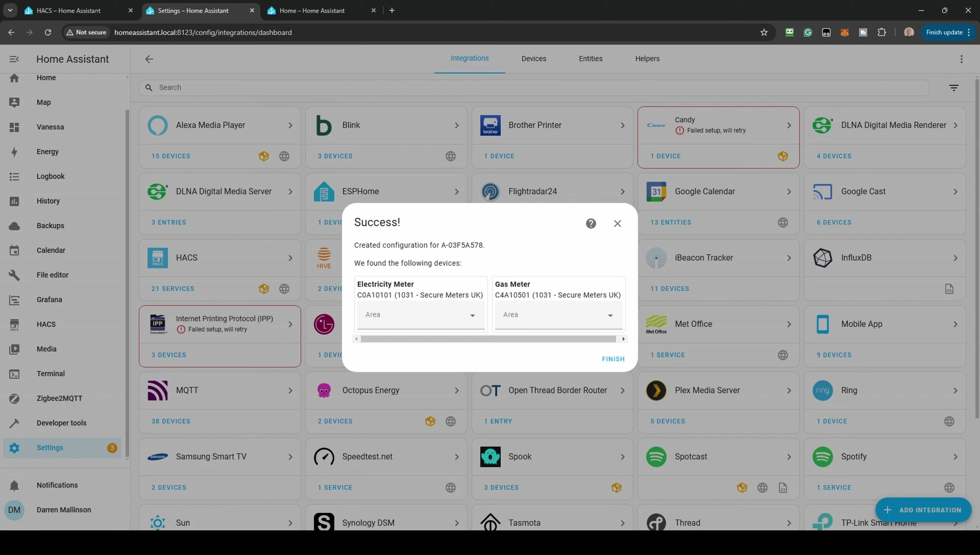
Task: Click the custom integration box icon on Candy card
Action: coord(783,156)
